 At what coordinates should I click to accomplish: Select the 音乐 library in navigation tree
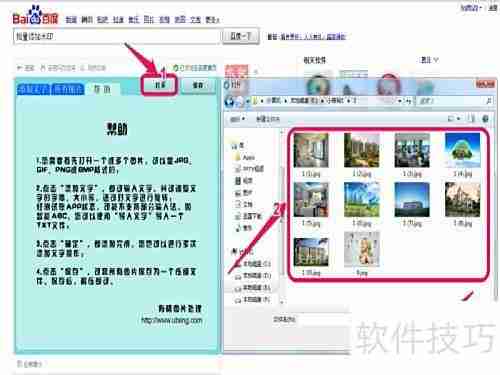(244, 228)
